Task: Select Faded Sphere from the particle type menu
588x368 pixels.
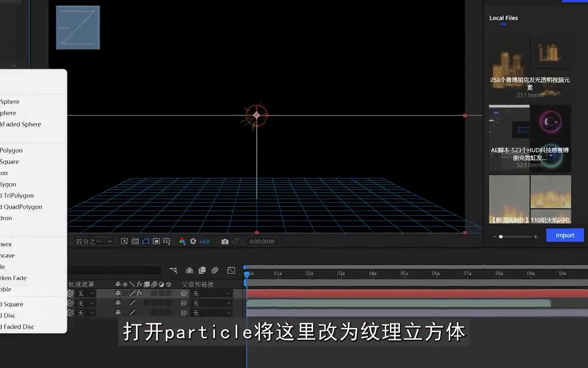Action: click(21, 124)
